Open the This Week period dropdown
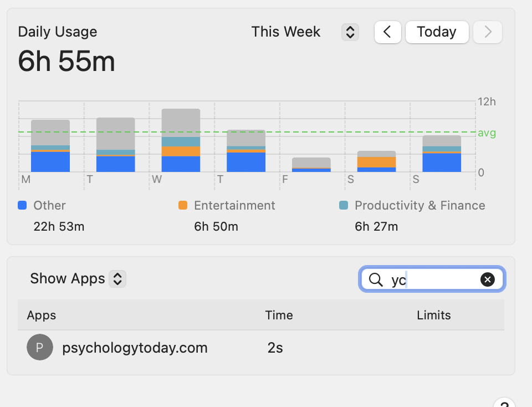This screenshot has width=532, height=407. tap(286, 32)
